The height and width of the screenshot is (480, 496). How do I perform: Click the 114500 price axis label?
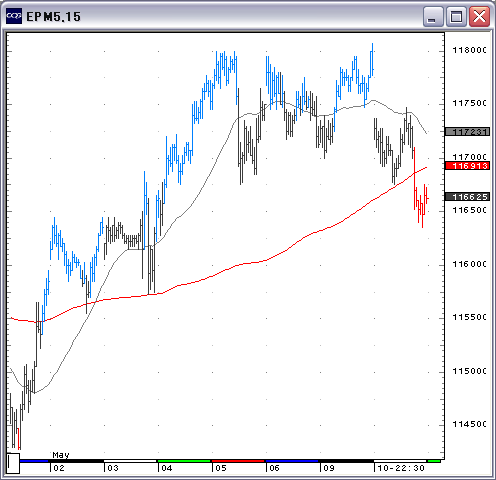pos(469,424)
